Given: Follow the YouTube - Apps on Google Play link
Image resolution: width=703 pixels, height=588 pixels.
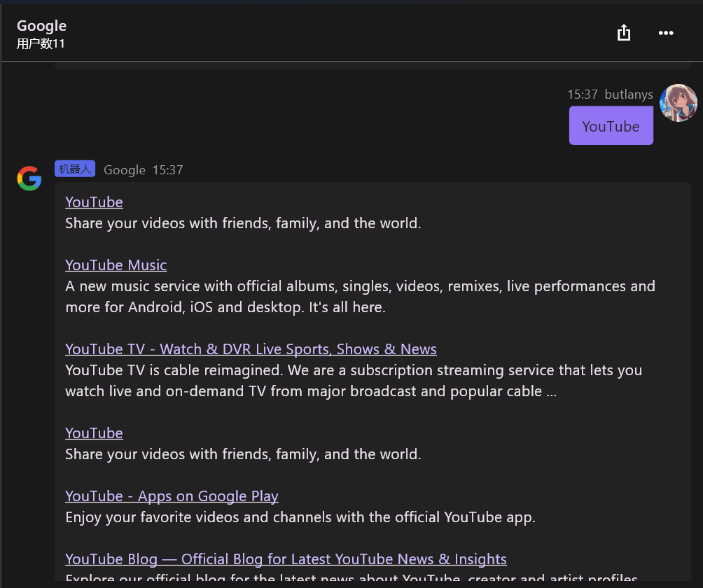Looking at the screenshot, I should (x=172, y=496).
